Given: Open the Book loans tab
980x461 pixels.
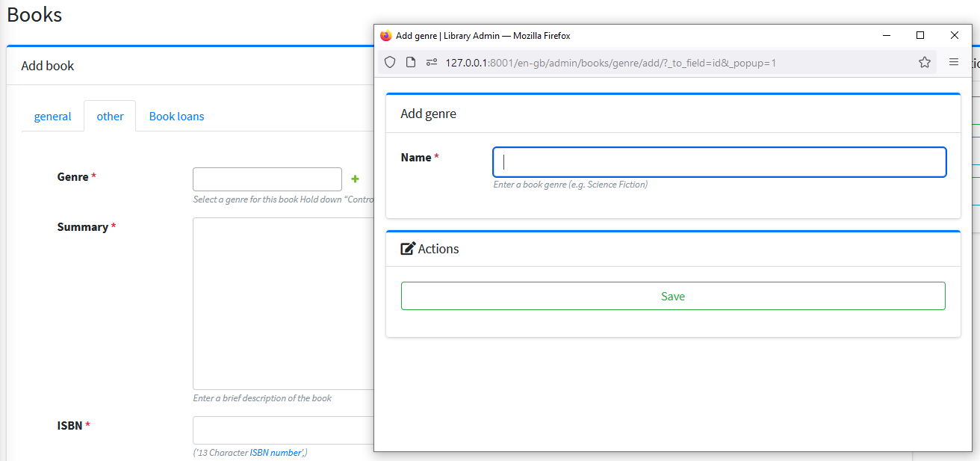Looking at the screenshot, I should click(176, 116).
